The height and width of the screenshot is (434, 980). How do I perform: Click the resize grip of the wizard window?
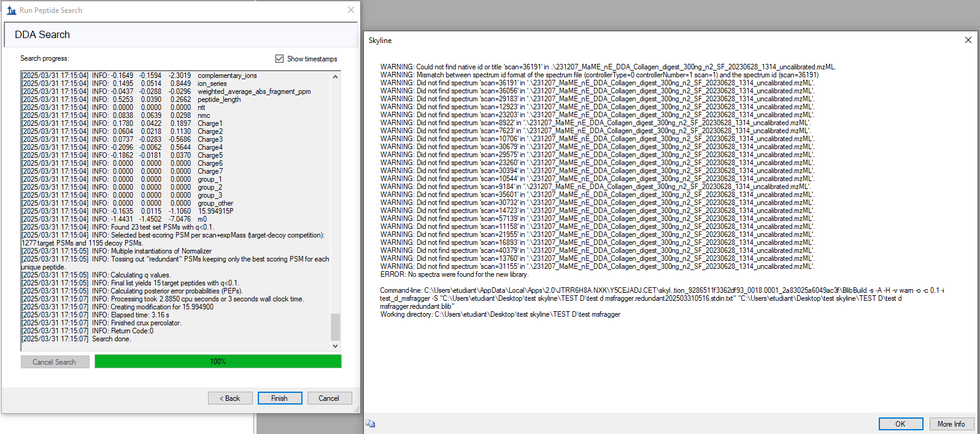pos(357,410)
